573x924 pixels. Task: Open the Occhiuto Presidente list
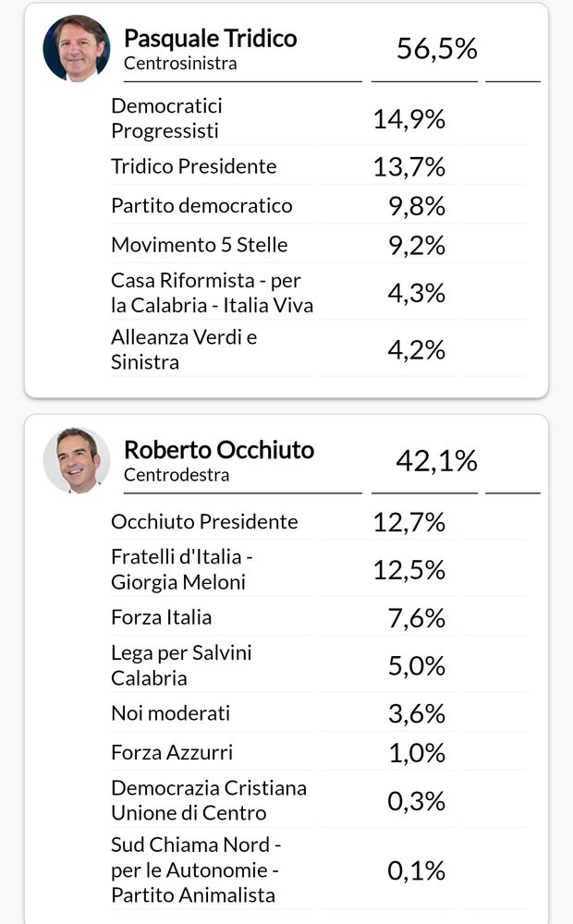click(x=204, y=522)
